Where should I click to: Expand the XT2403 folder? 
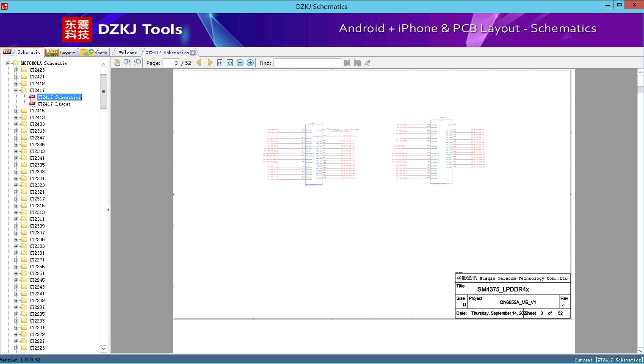click(16, 124)
